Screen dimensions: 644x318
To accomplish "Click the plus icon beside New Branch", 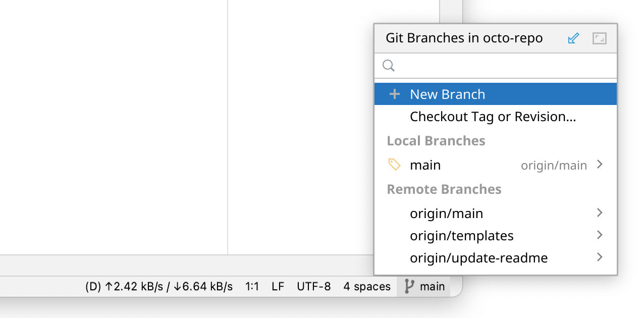I will (x=395, y=94).
